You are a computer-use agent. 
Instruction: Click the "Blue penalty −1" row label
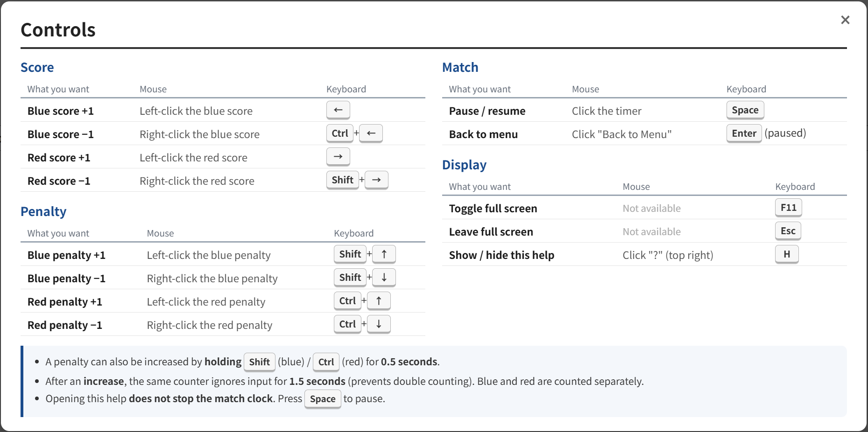66,279
